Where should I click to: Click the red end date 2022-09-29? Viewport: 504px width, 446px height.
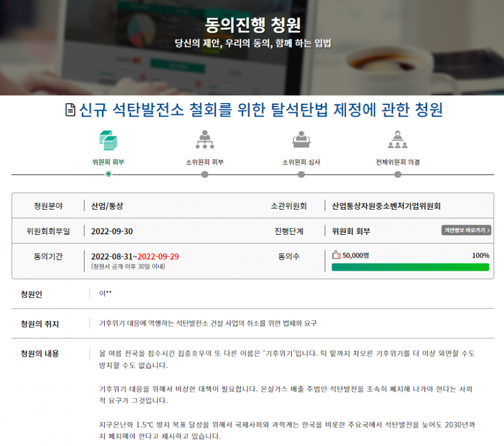click(158, 257)
